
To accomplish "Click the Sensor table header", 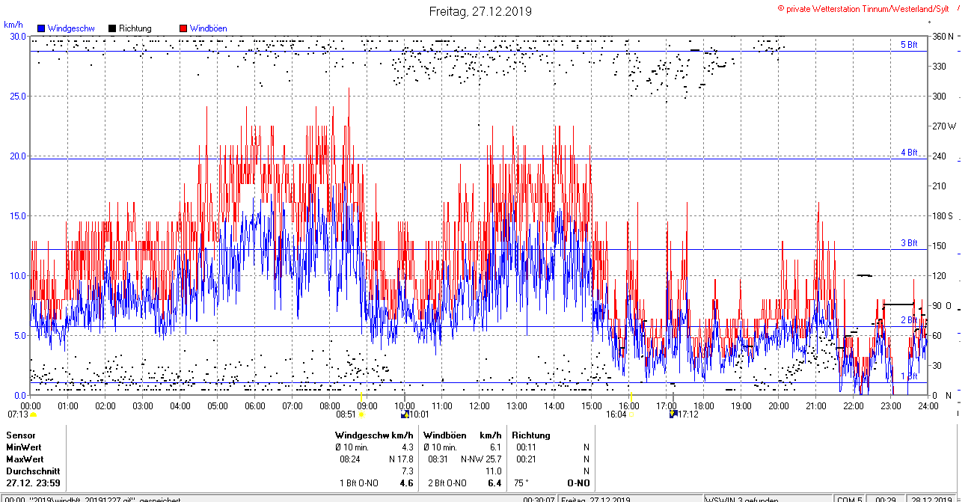I will click(21, 435).
